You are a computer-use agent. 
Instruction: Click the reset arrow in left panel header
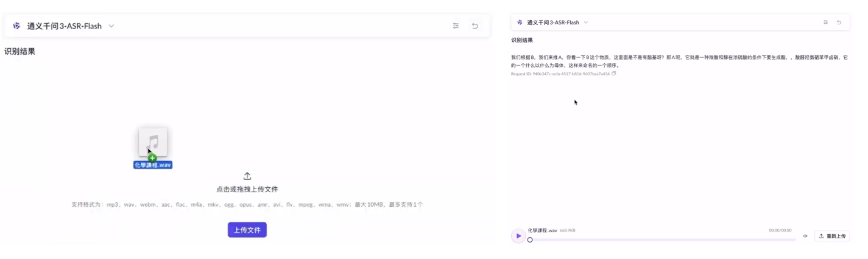475,26
